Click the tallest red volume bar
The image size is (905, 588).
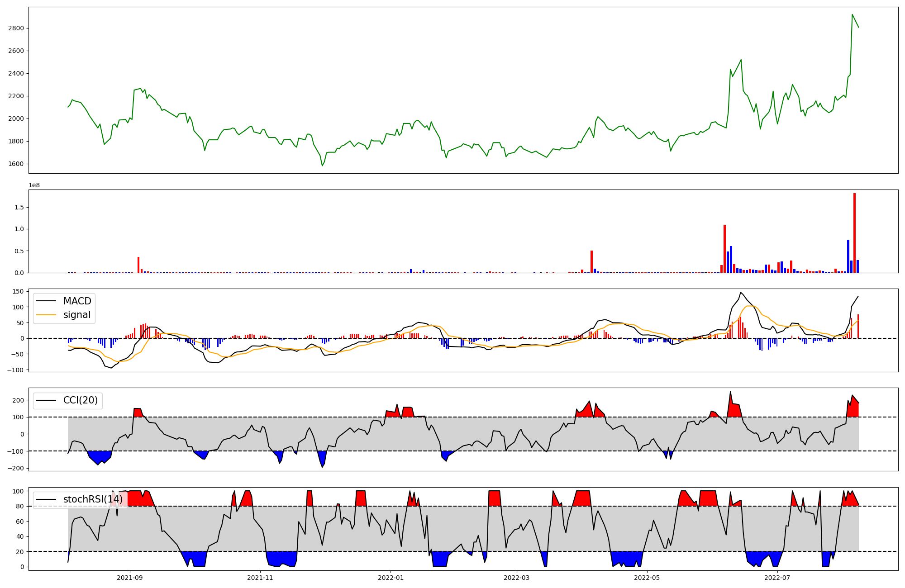854,233
